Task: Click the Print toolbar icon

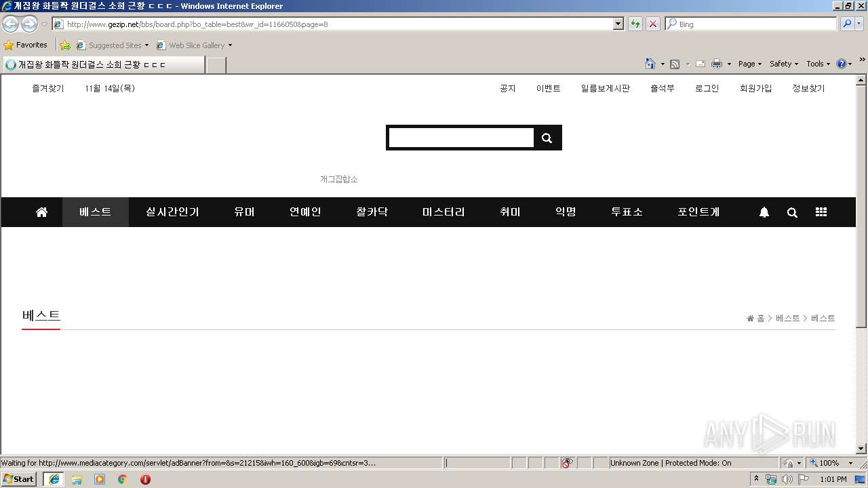Action: tap(717, 64)
